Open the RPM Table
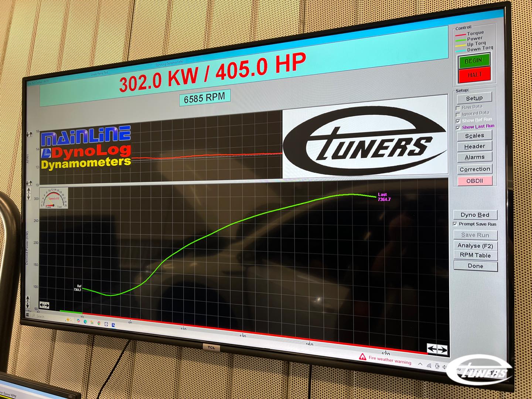The height and width of the screenshot is (399, 532). click(x=475, y=255)
